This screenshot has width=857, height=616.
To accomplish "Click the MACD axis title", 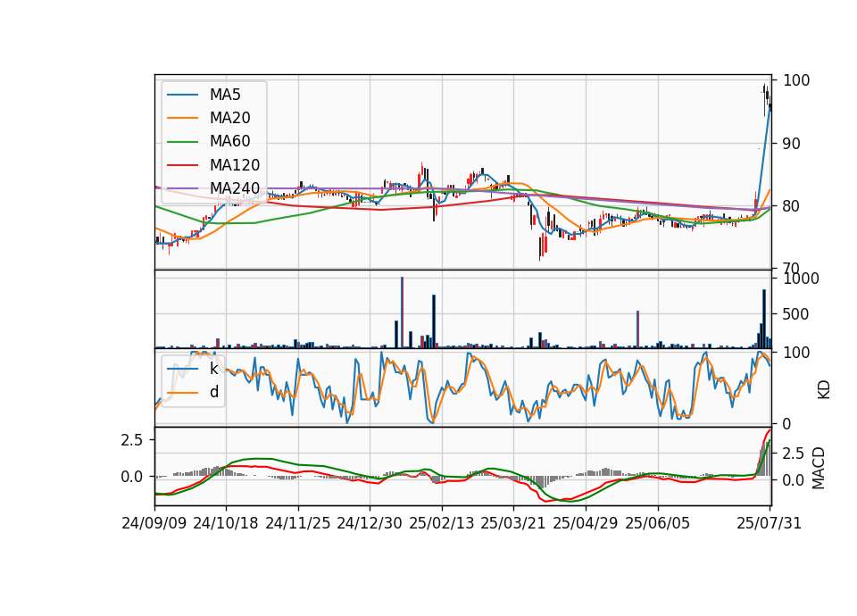I will point(819,468).
